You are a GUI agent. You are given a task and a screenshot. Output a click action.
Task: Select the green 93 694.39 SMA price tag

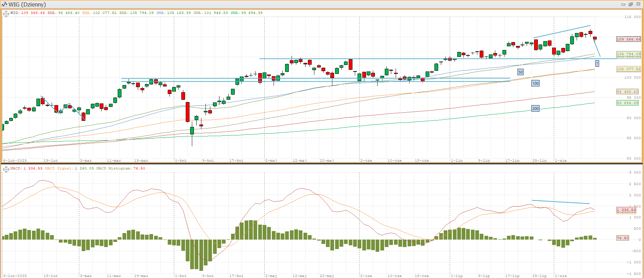click(x=627, y=103)
